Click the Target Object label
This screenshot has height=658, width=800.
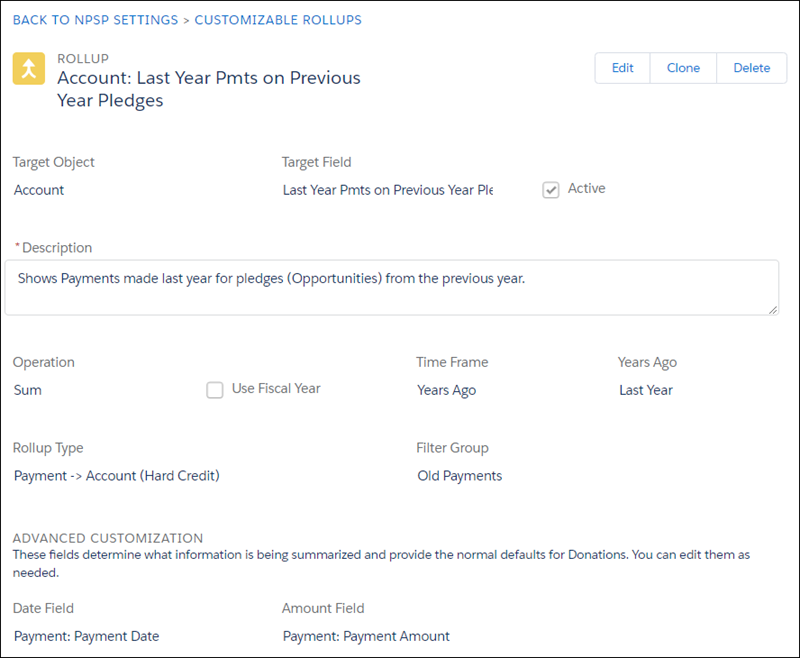point(54,162)
